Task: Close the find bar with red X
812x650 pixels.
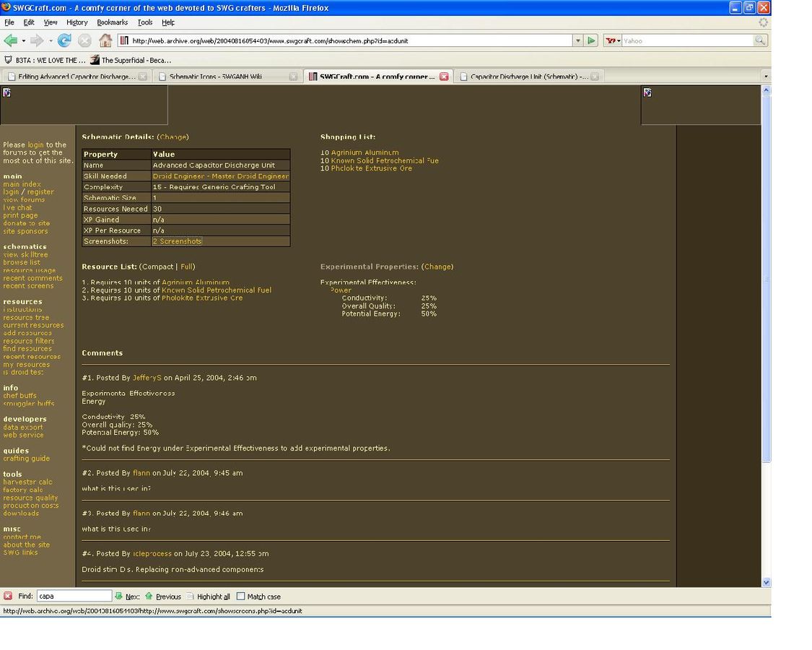Action: point(8,597)
